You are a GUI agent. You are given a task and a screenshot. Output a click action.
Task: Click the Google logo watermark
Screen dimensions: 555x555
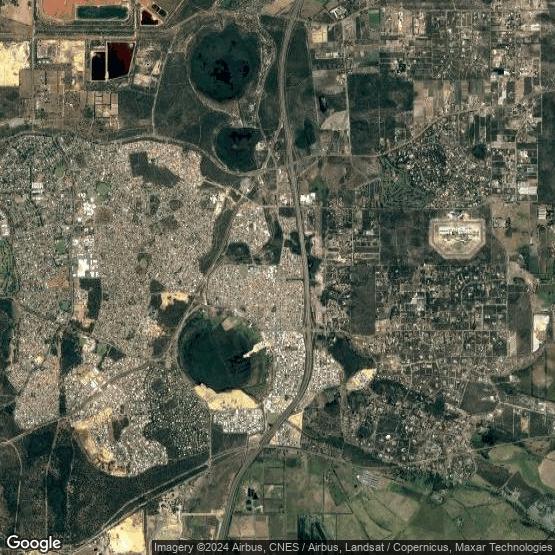pyautogui.click(x=34, y=543)
